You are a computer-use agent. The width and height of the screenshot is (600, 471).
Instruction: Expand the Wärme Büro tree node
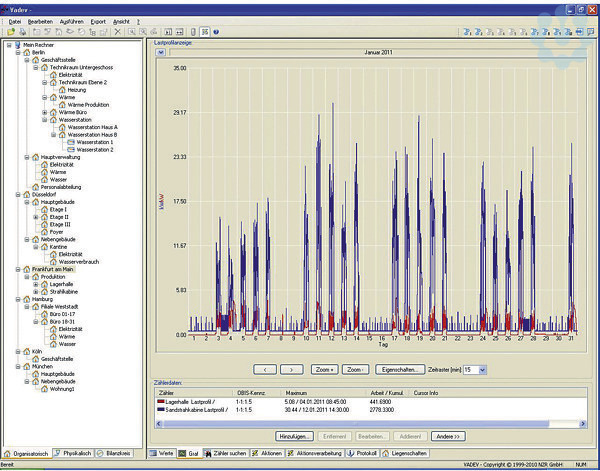(x=45, y=112)
